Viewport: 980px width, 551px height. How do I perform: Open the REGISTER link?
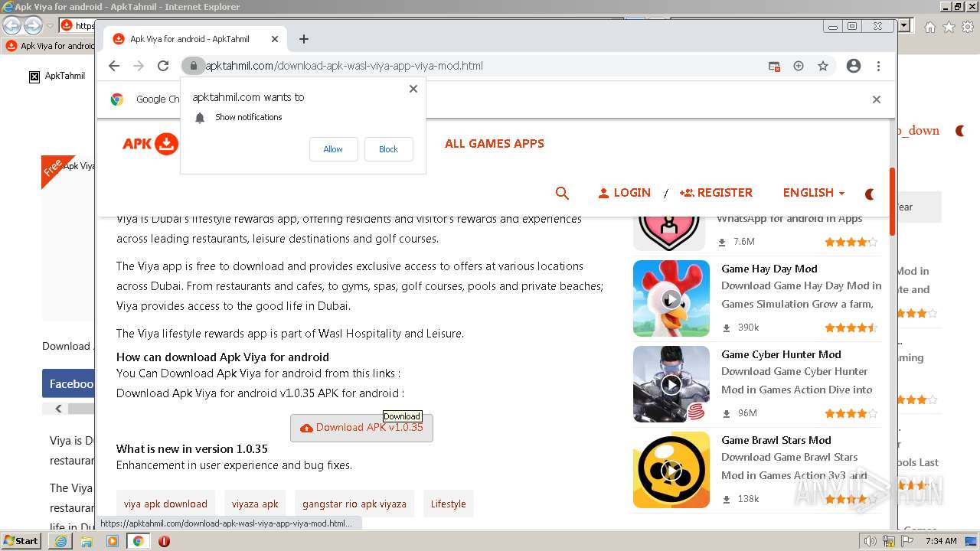click(x=716, y=193)
